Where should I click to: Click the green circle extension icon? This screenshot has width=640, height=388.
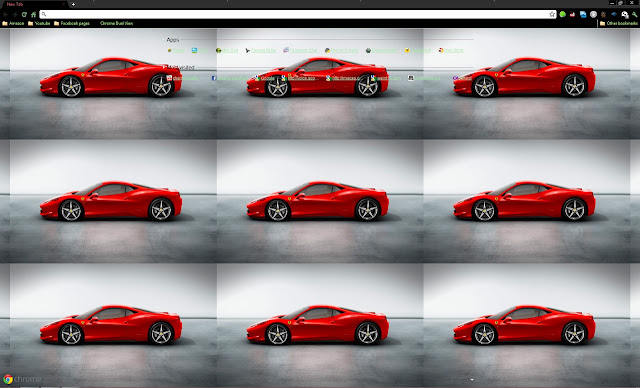point(562,14)
